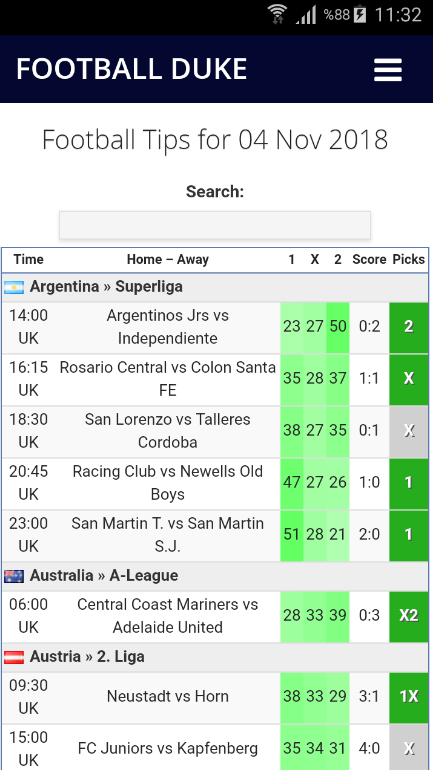
Task: Open the Racing Club vs Newells Old Boys match
Action: pos(167,483)
